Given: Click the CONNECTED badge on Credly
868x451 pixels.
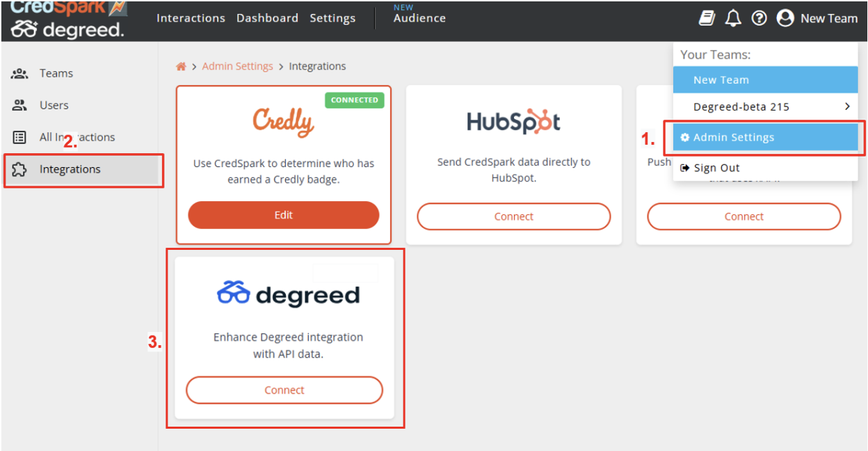Looking at the screenshot, I should pos(355,100).
